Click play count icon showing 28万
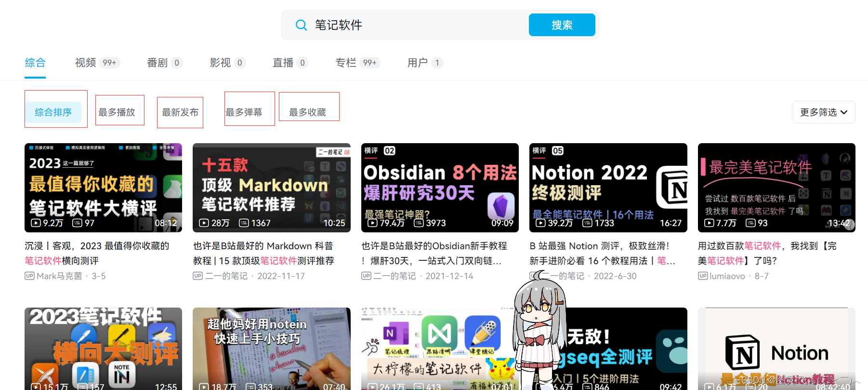This screenshot has width=868, height=390. coord(204,223)
